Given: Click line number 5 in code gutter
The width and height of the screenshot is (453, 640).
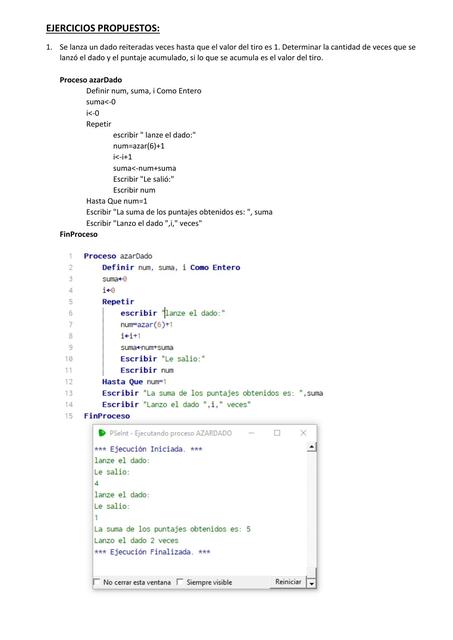Looking at the screenshot, I should (71, 302).
